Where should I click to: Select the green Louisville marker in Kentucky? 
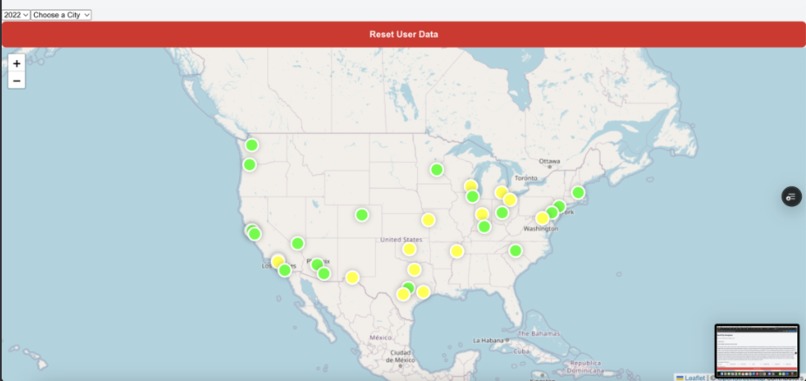tap(484, 226)
